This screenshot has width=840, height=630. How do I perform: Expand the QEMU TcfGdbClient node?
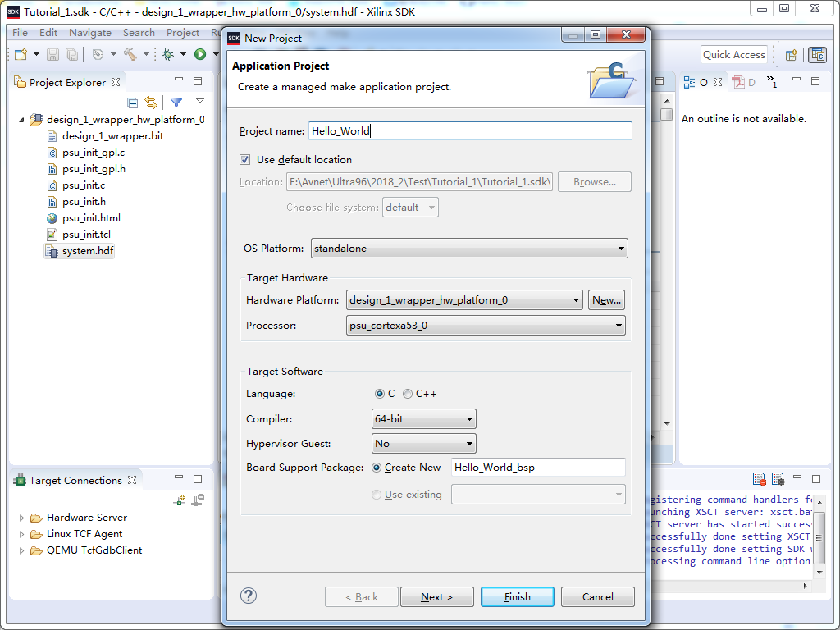click(x=21, y=550)
